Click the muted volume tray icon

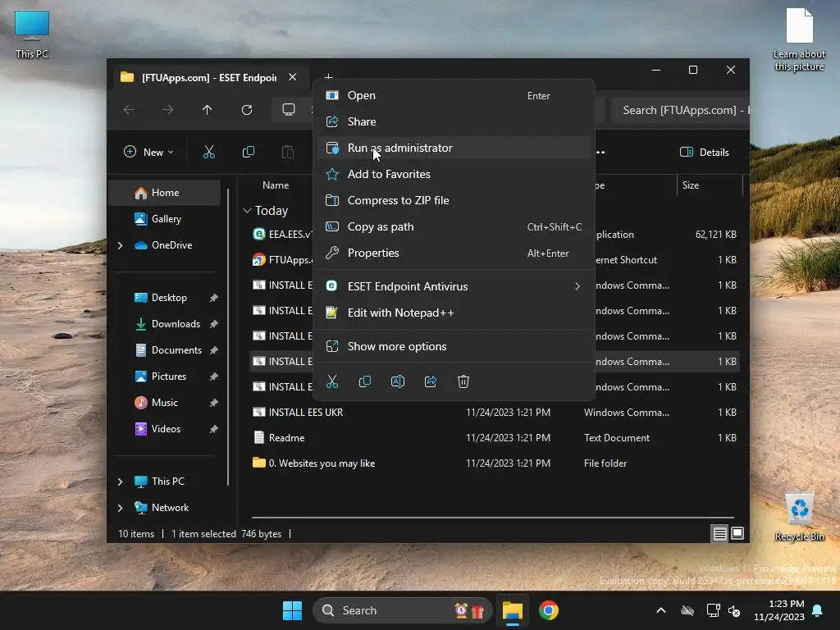734,610
